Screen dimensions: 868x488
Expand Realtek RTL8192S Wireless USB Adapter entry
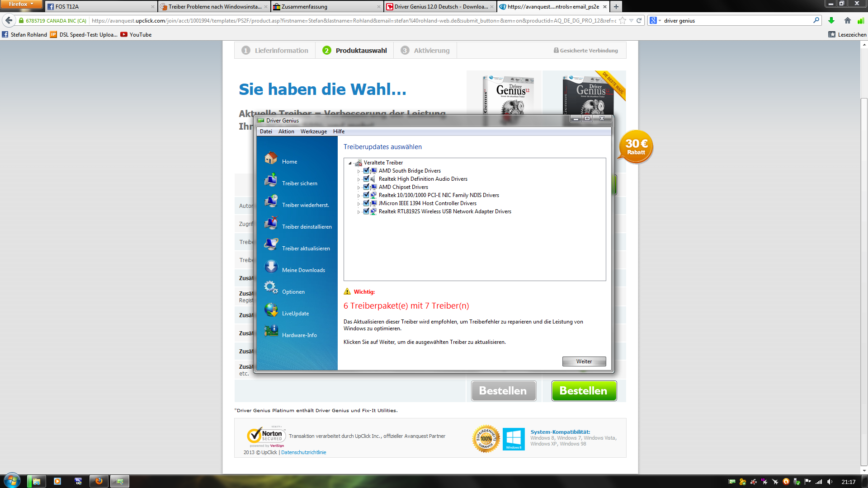(359, 212)
